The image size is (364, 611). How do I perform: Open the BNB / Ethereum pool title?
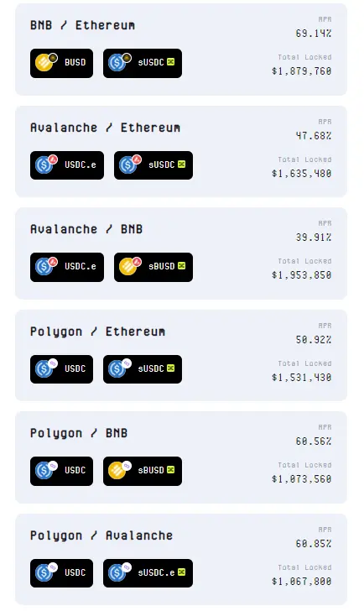click(x=82, y=25)
